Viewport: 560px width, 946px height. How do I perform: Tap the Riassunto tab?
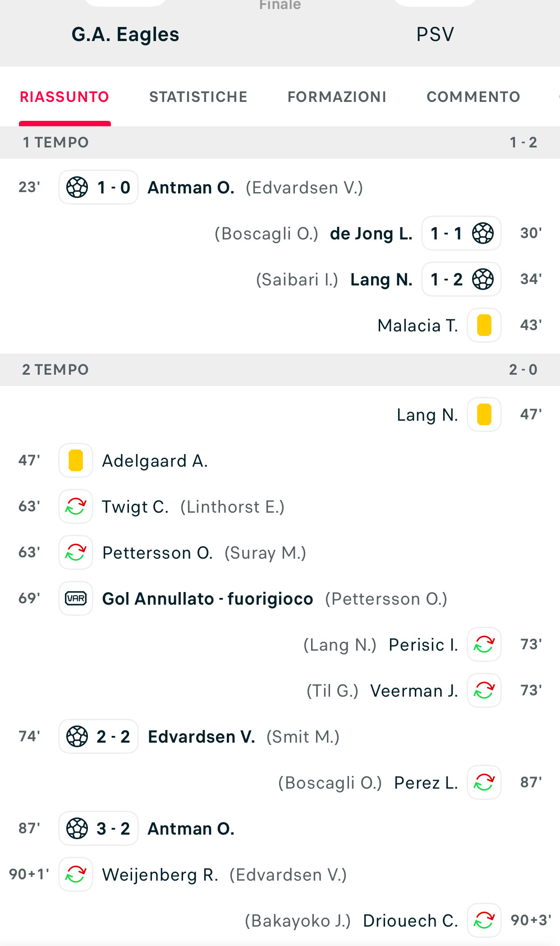(64, 96)
